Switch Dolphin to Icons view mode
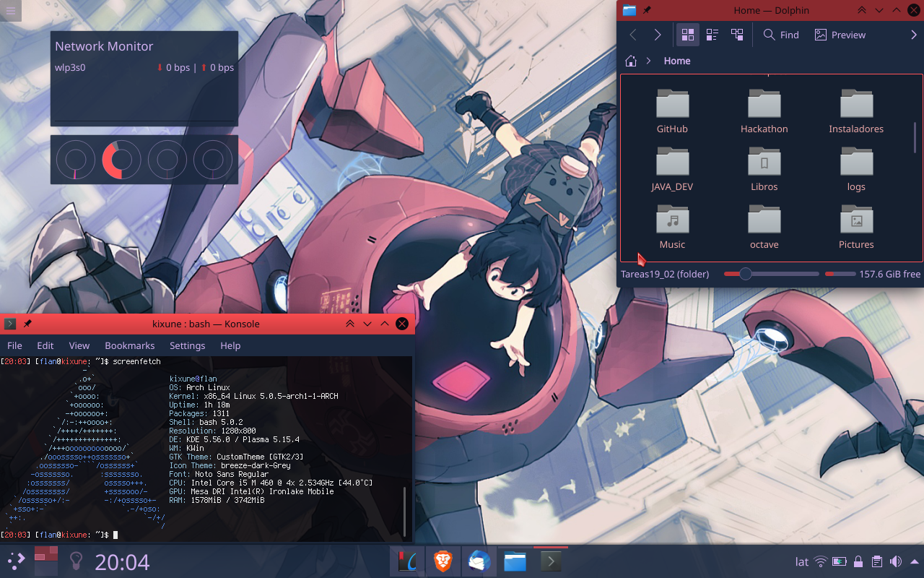 [x=687, y=35]
